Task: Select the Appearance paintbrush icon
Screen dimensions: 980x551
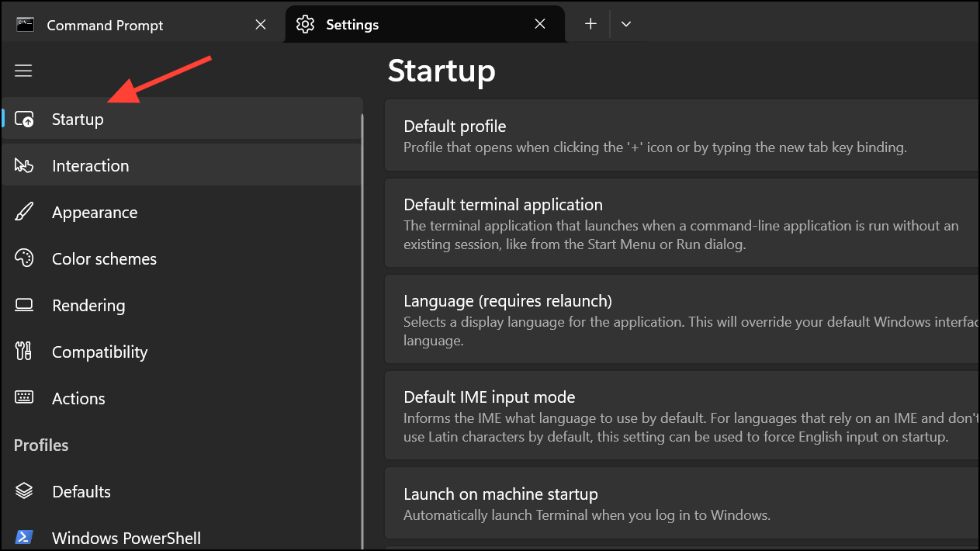Action: [24, 212]
